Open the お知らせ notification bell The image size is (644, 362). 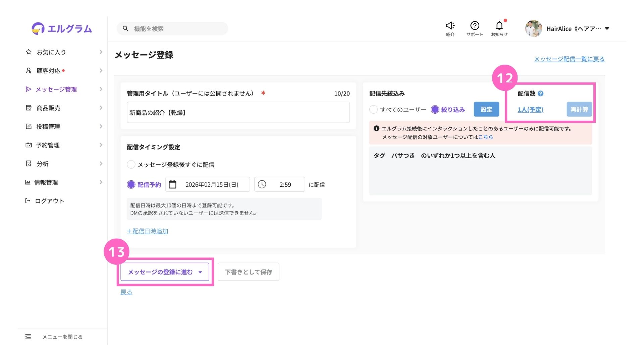coord(499,26)
